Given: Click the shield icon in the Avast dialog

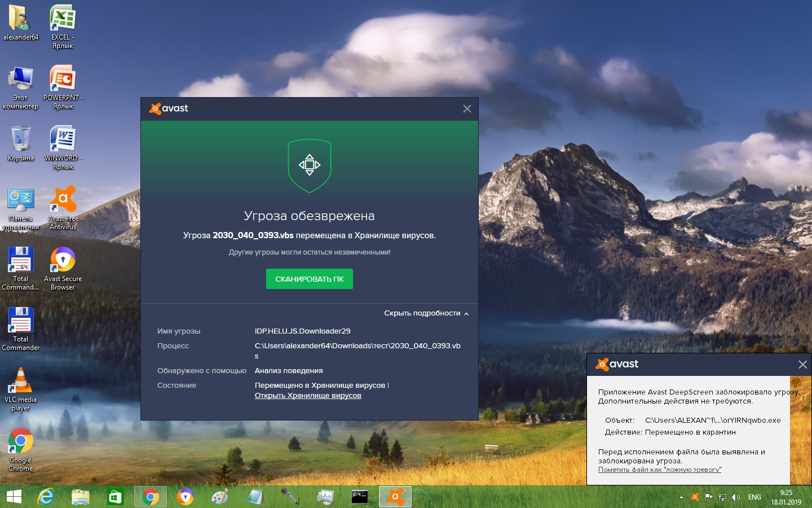Looking at the screenshot, I should [x=310, y=165].
